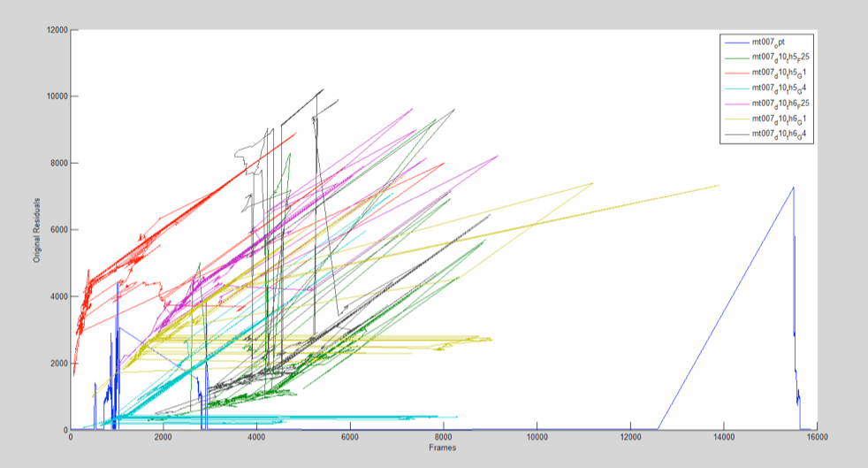Click the red legend line sample

pyautogui.click(x=735, y=73)
